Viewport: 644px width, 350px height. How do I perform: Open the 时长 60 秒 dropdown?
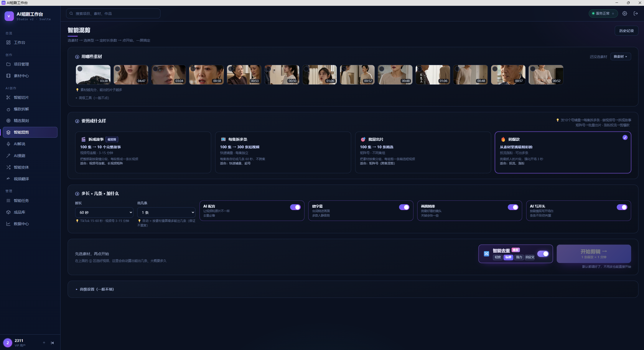[104, 213]
